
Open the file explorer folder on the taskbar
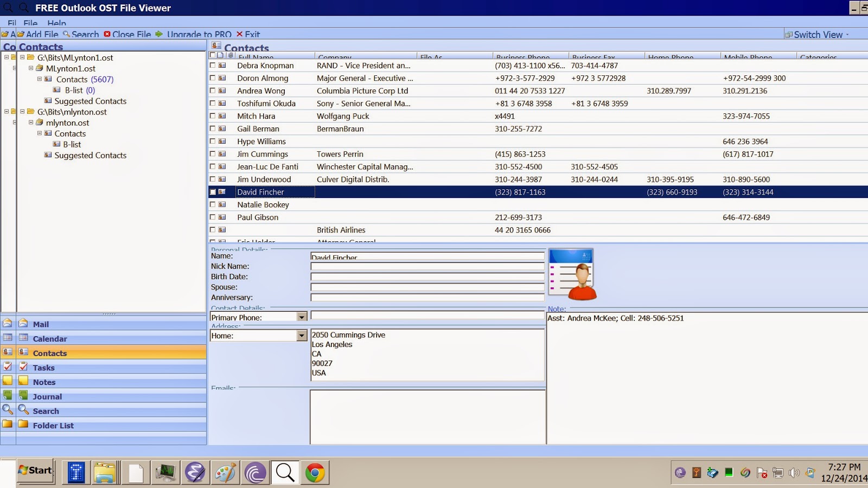click(105, 473)
